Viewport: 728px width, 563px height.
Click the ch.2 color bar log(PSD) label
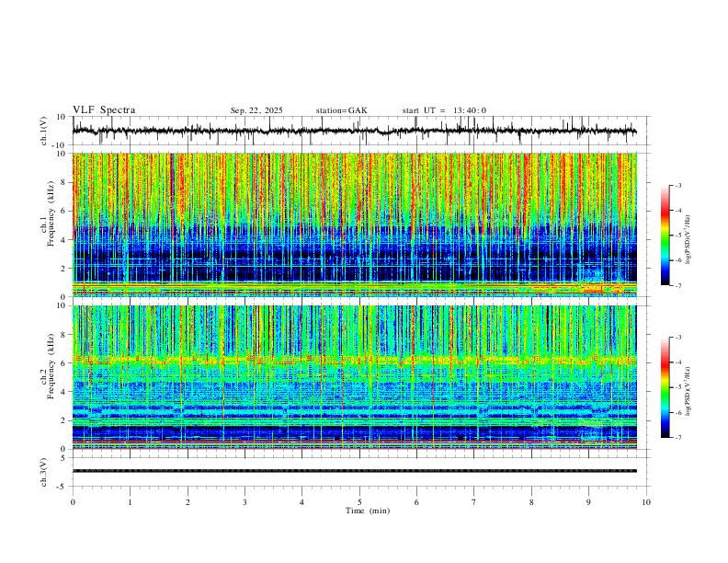coord(688,392)
